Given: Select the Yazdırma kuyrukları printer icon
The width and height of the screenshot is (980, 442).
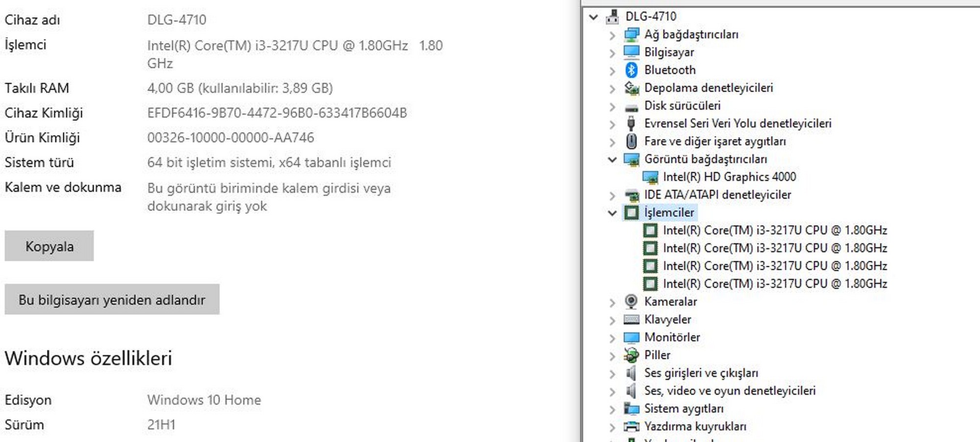Looking at the screenshot, I should [631, 426].
